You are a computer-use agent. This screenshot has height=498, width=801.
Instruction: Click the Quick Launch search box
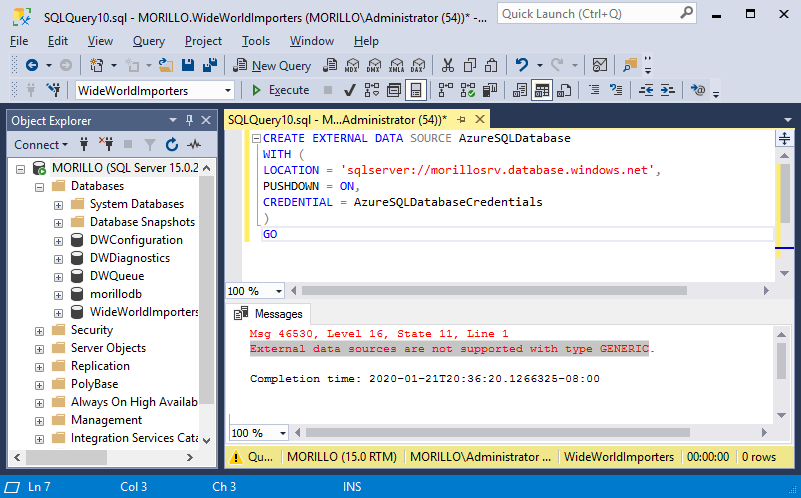(597, 14)
